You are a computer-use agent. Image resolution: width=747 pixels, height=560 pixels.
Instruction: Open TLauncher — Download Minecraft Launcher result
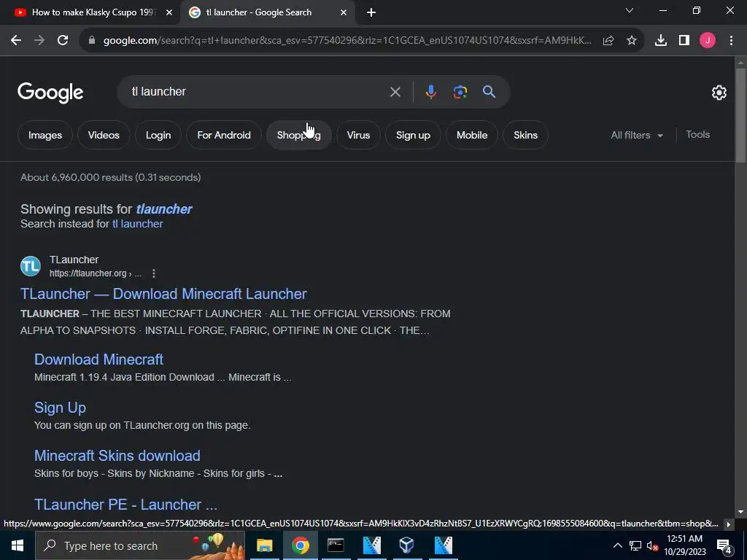click(x=163, y=294)
